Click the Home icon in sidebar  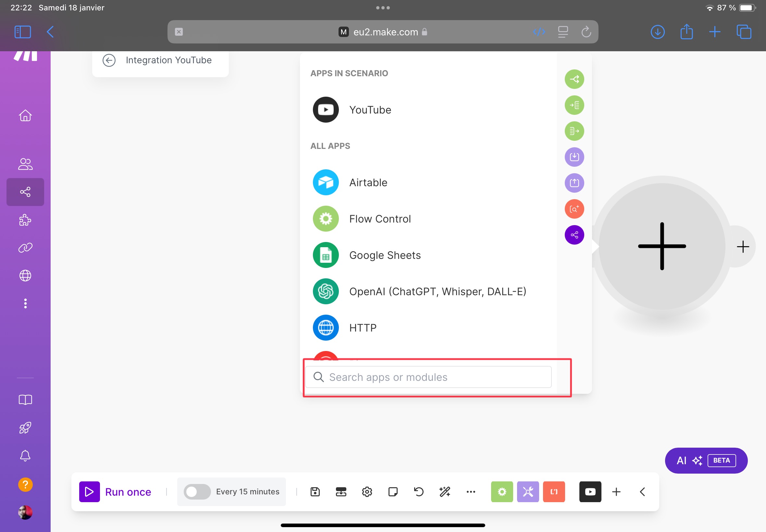[x=26, y=116]
